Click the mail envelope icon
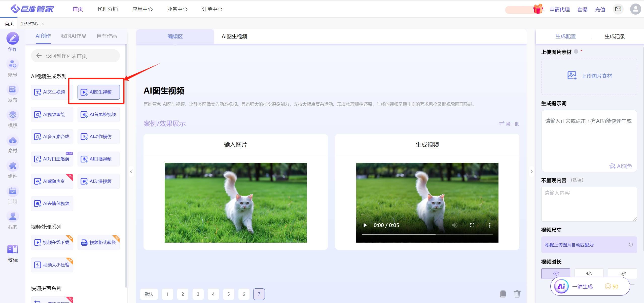The width and height of the screenshot is (644, 303). (618, 9)
